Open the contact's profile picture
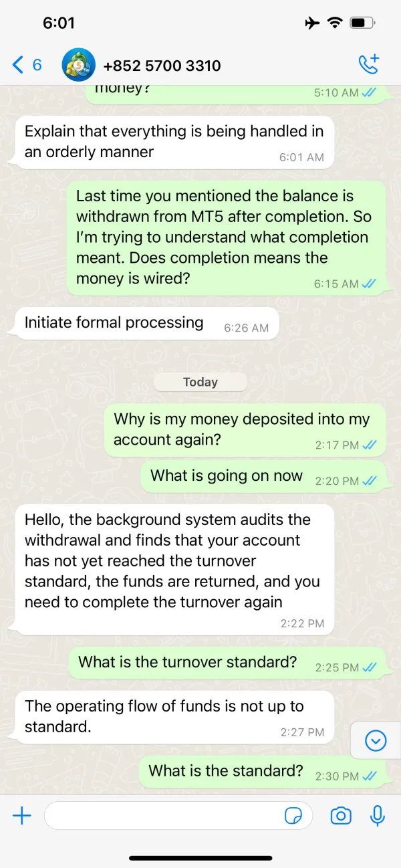 78,65
